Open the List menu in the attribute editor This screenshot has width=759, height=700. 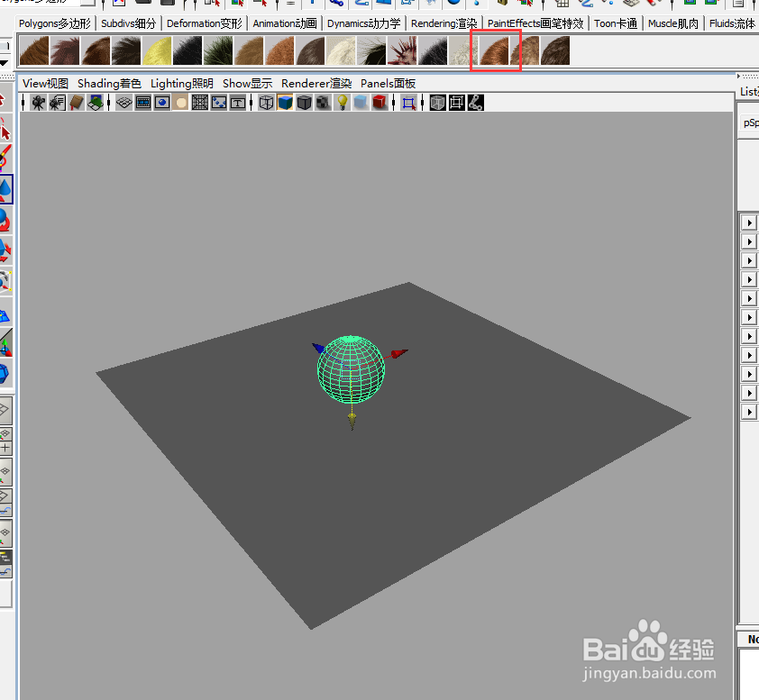point(749,91)
